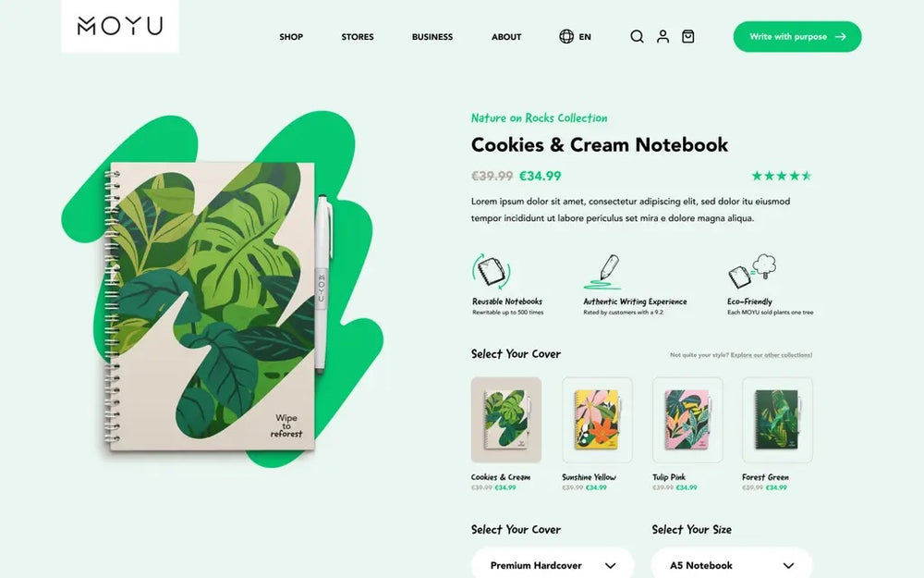The image size is (924, 578).
Task: Click the Write with purpose button
Action: [797, 37]
